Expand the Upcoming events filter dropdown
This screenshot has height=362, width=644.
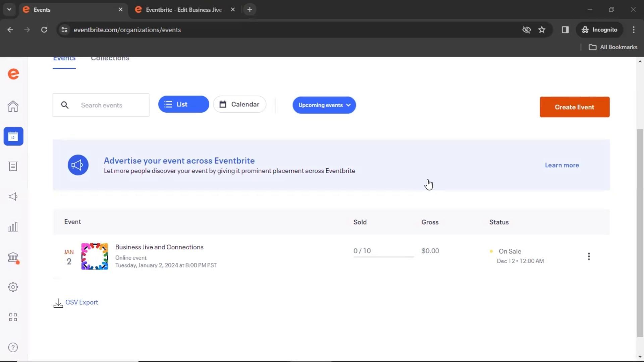pos(324,105)
